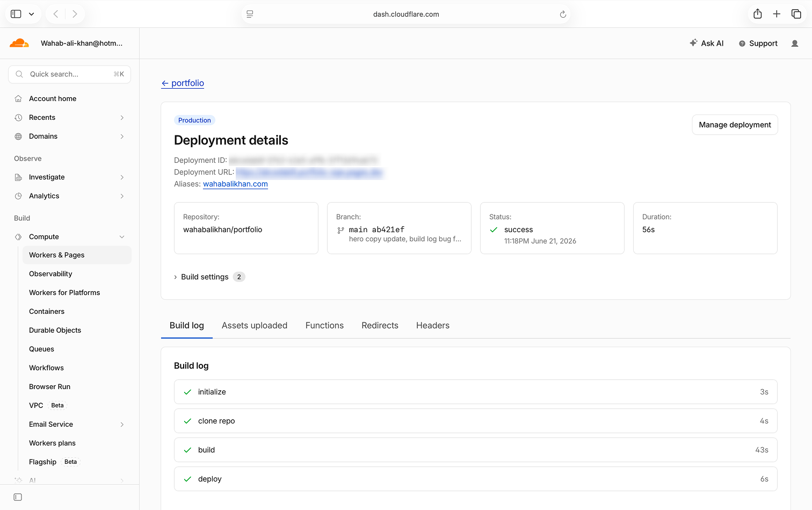Expand the Recents chevron
Image resolution: width=812 pixels, height=510 pixels.
coord(122,118)
